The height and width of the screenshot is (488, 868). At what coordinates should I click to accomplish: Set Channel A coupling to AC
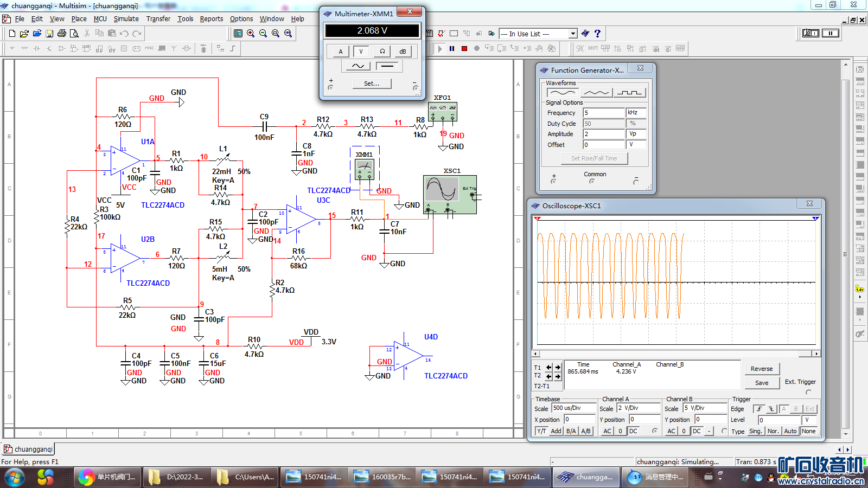[x=607, y=431]
